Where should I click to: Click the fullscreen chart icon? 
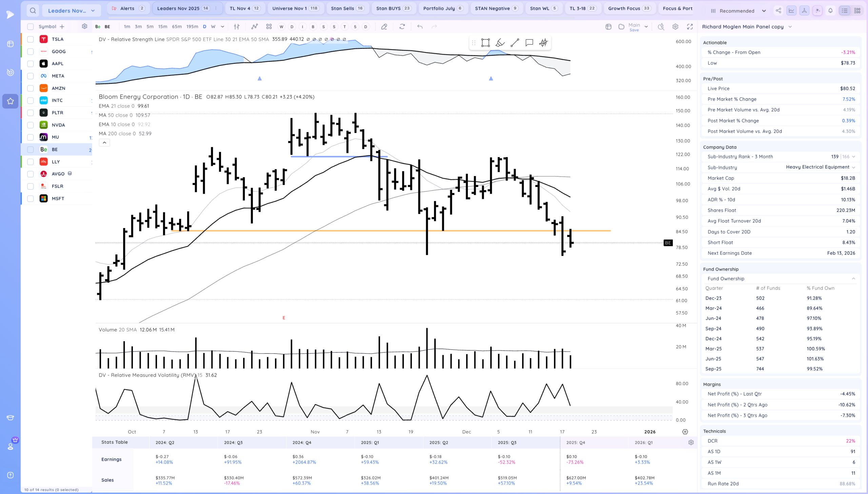point(690,26)
